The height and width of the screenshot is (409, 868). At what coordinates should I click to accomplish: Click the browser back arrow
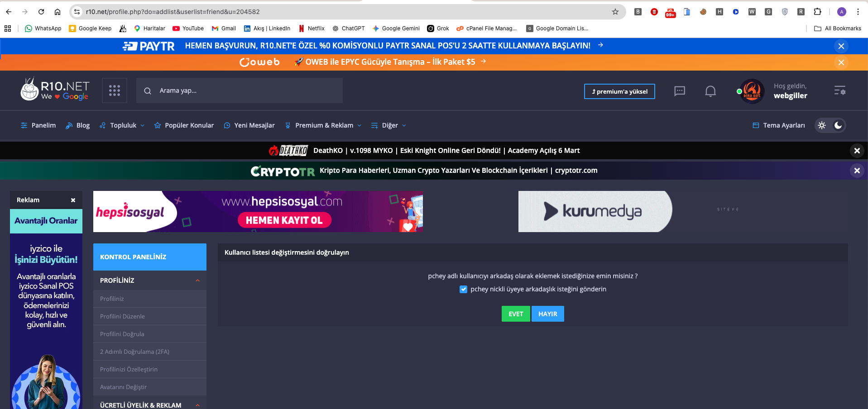(x=9, y=12)
